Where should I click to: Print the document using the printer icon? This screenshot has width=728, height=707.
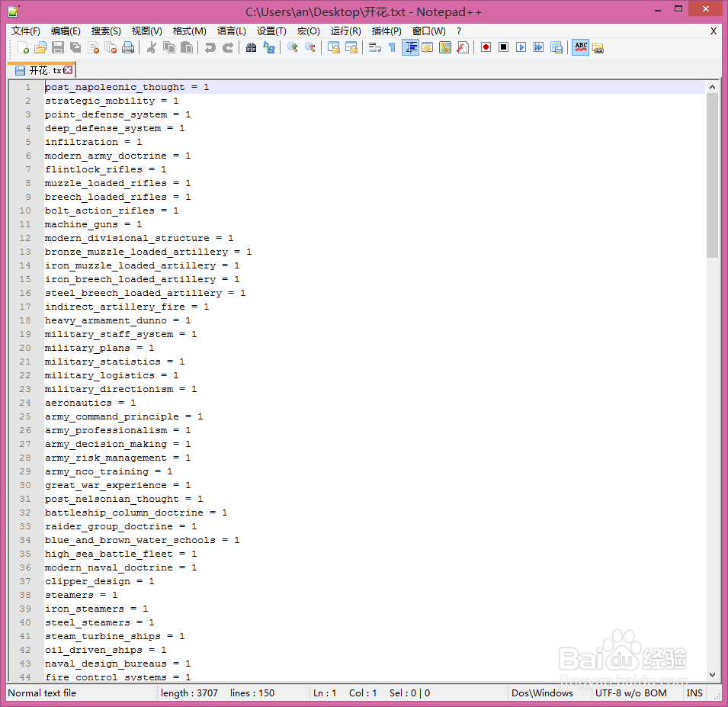(128, 47)
